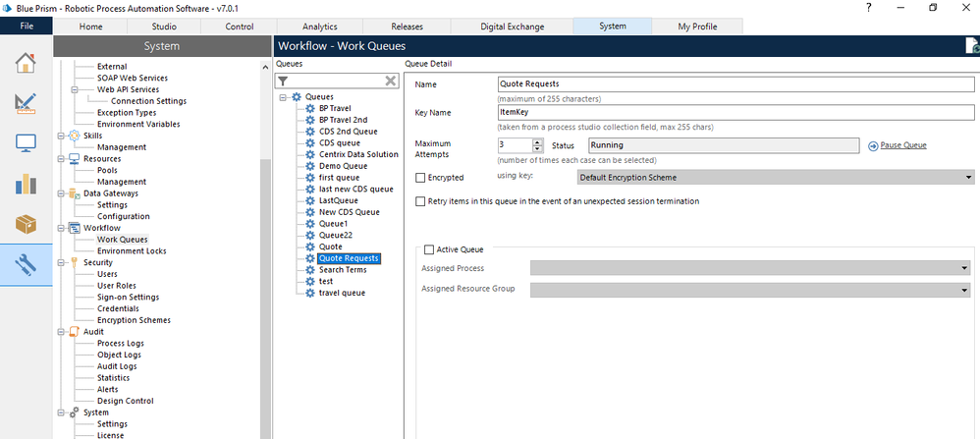
Task: Click the Resources monitor tree icon
Action: pyautogui.click(x=74, y=159)
